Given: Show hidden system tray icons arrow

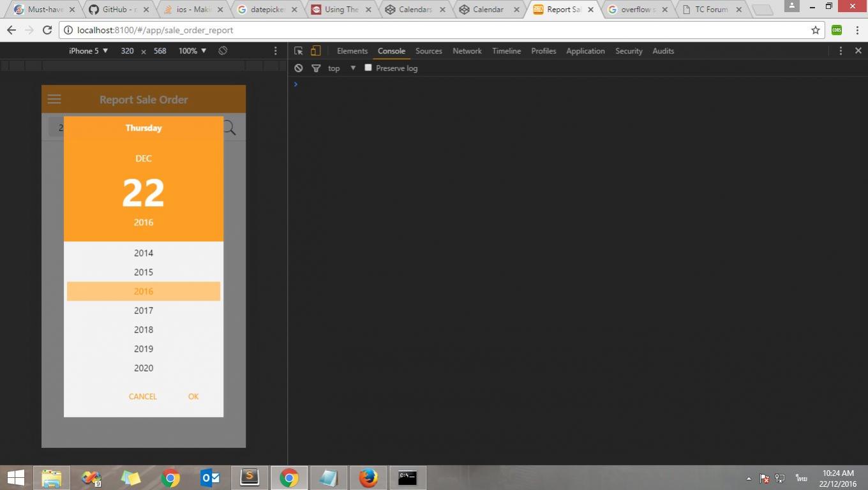Looking at the screenshot, I should [749, 479].
